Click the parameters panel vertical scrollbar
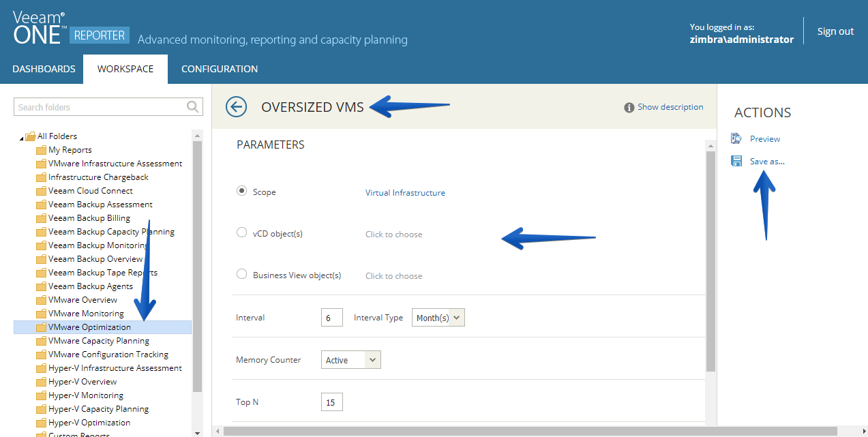 (x=711, y=260)
